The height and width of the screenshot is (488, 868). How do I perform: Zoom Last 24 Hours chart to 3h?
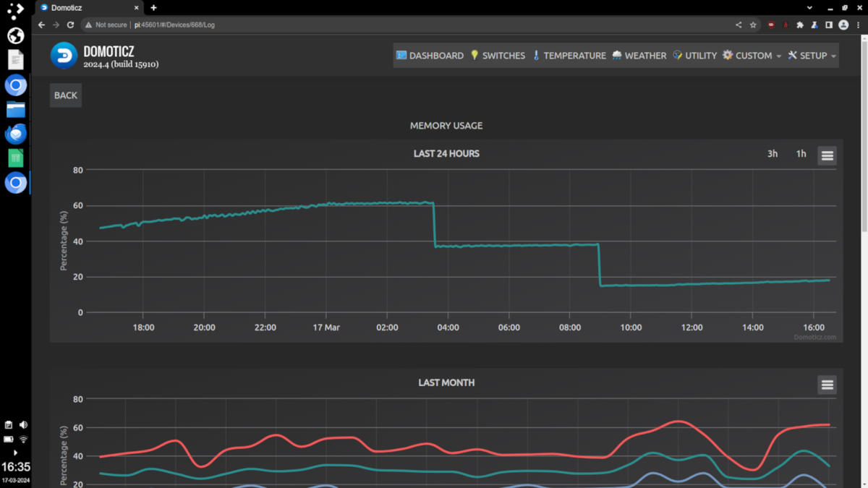pyautogui.click(x=773, y=153)
